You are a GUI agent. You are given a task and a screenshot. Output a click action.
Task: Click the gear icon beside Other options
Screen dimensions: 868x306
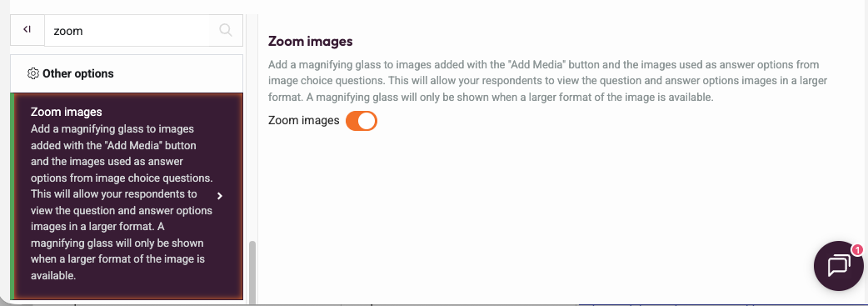click(32, 73)
